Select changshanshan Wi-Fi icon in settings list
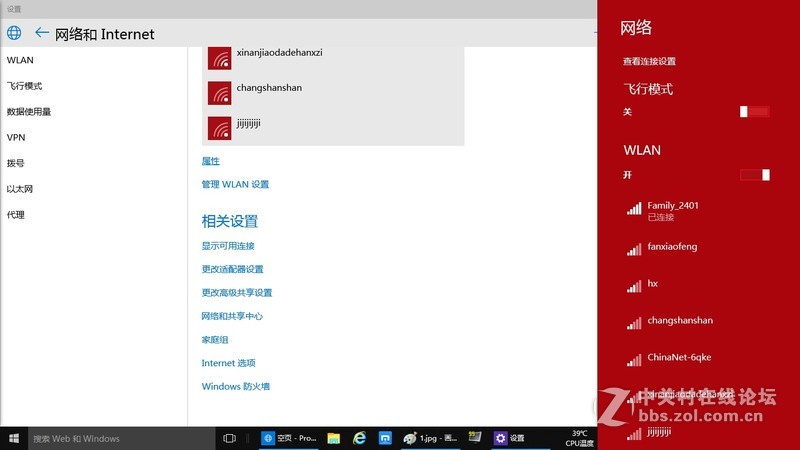 (x=219, y=93)
